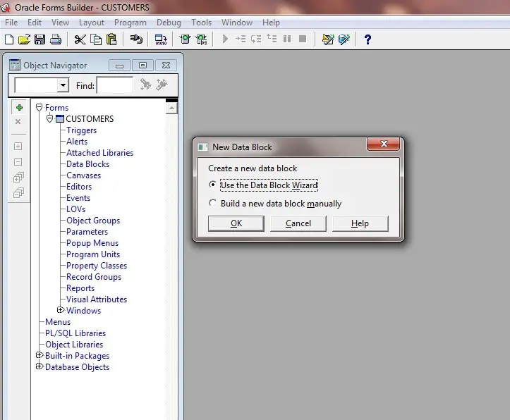This screenshot has width=510, height=420.
Task: Click the Connect to database icon
Action: [136, 39]
